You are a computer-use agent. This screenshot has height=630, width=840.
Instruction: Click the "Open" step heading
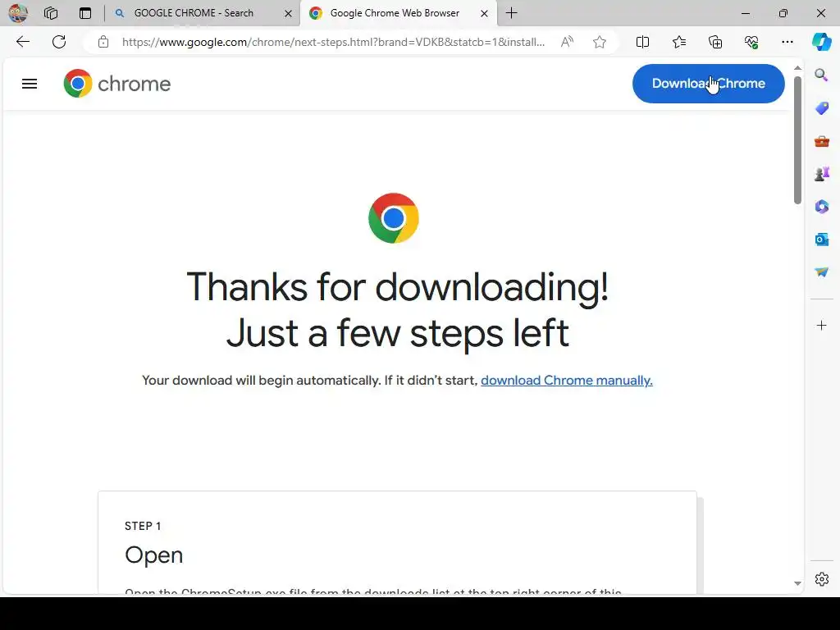click(x=153, y=555)
